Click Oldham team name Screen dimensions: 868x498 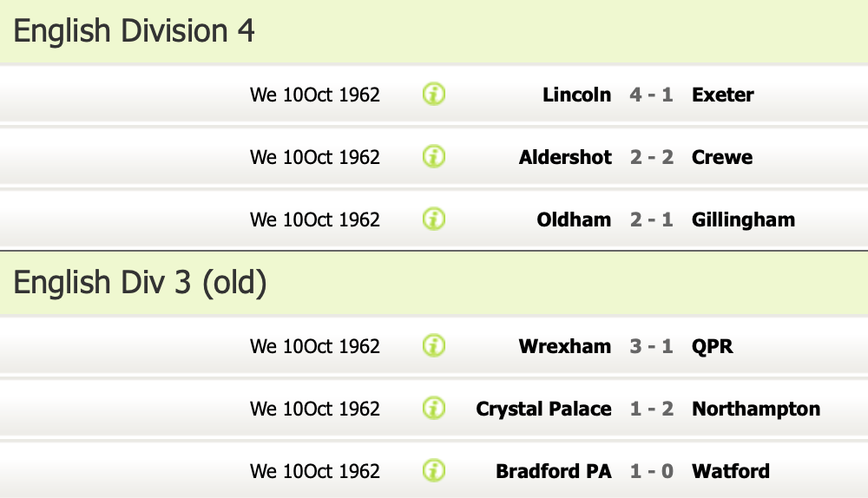[x=574, y=220]
